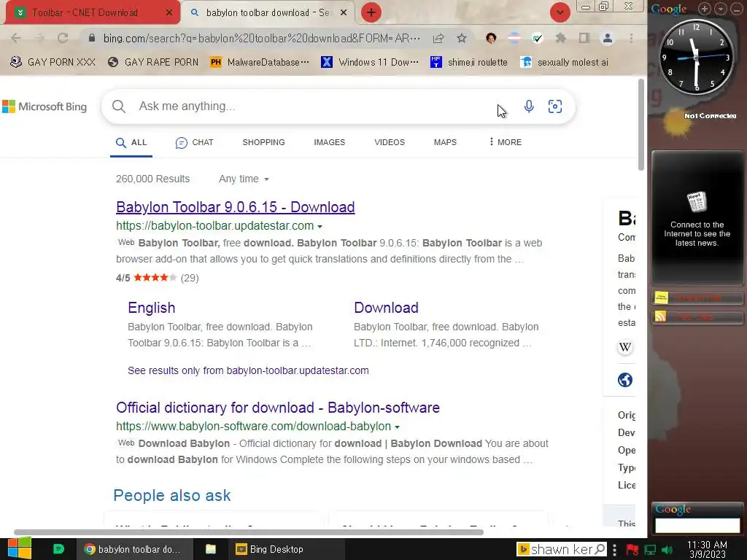Switch to the CHAT tab
Image resolution: width=747 pixels, height=560 pixels.
(194, 142)
